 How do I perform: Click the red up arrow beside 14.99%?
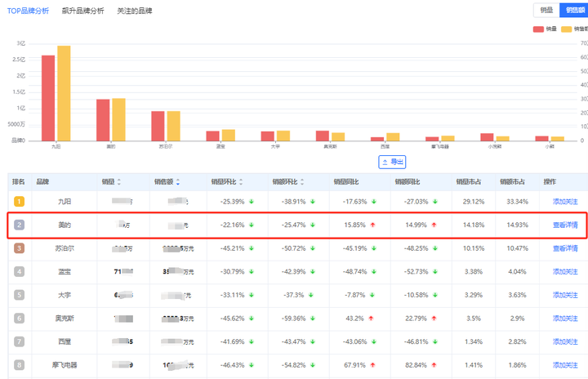434,225
